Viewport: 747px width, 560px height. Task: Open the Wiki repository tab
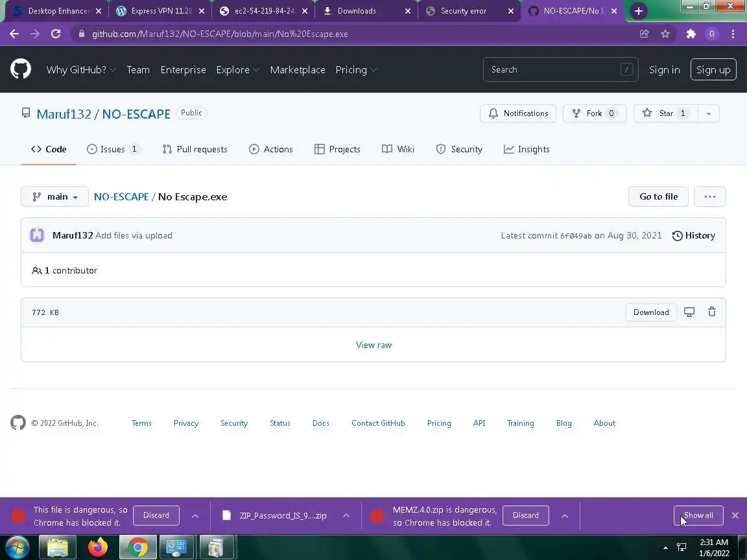[398, 149]
